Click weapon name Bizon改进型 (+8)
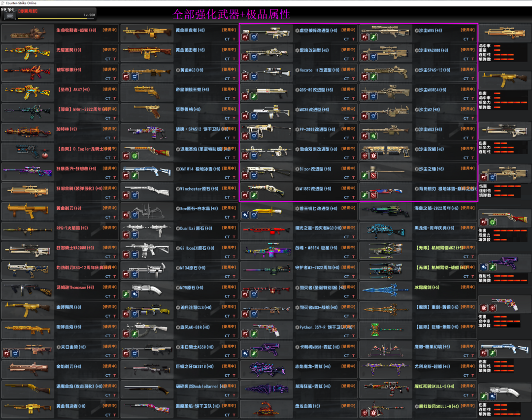532x420 pixels. coord(315,168)
